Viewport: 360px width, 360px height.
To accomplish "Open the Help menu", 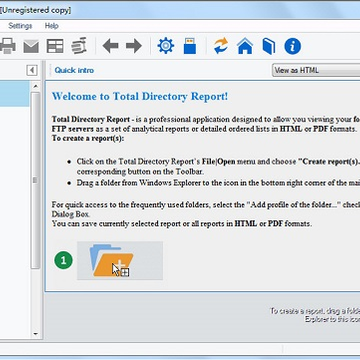I will click(52, 26).
